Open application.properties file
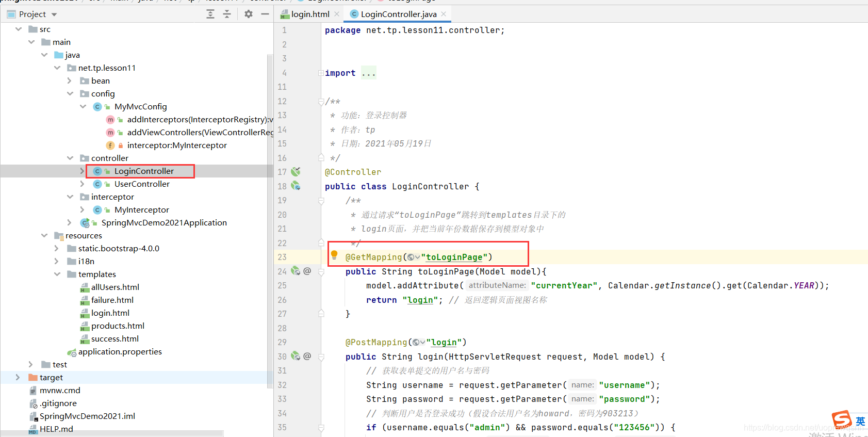 click(120, 352)
